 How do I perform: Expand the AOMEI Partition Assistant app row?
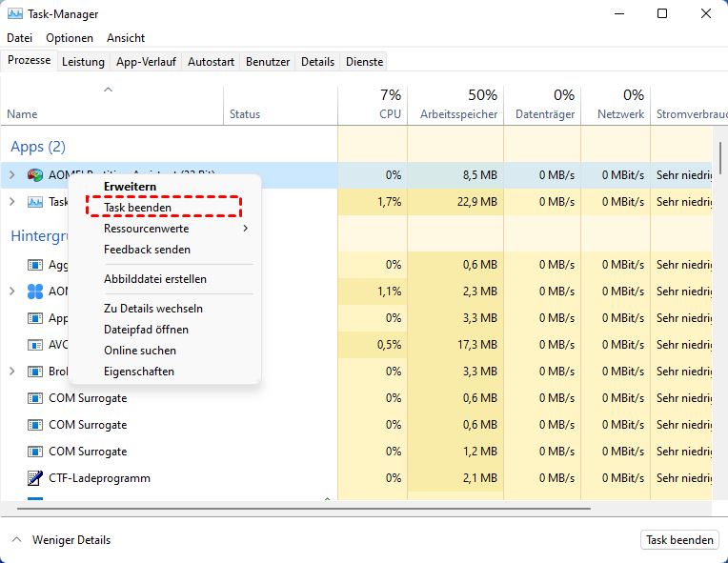tap(12, 175)
